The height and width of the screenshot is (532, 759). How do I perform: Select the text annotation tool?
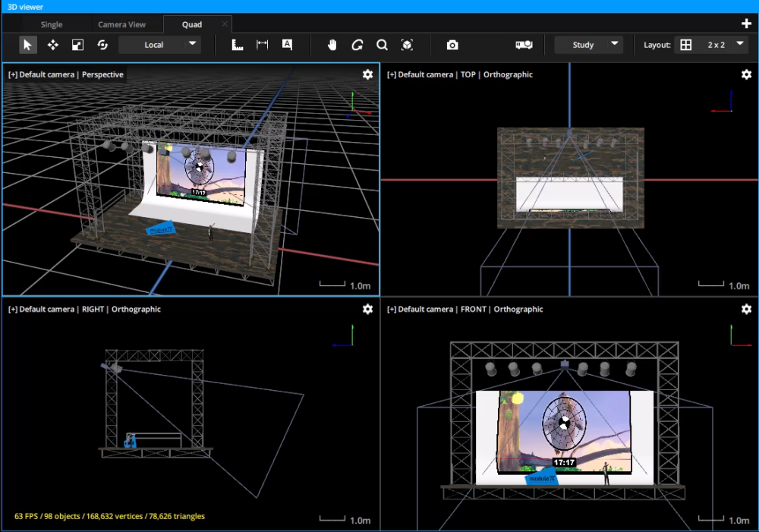[287, 44]
